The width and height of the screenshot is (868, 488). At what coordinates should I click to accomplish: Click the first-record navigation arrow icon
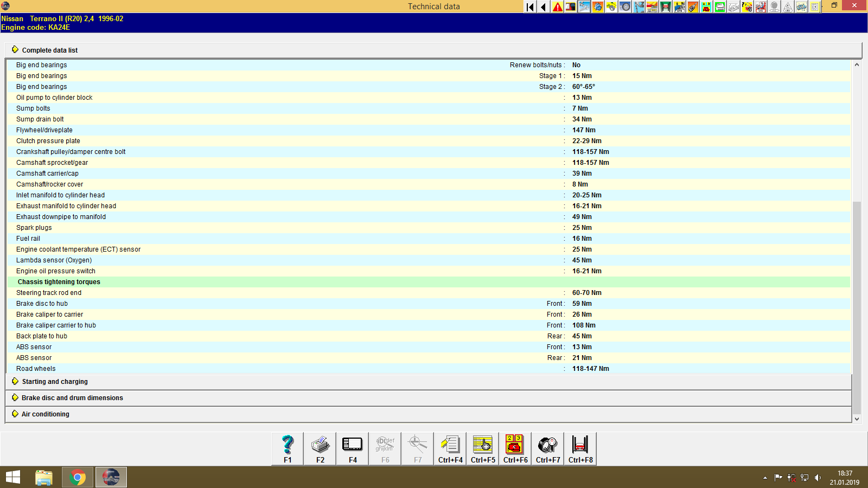click(529, 7)
